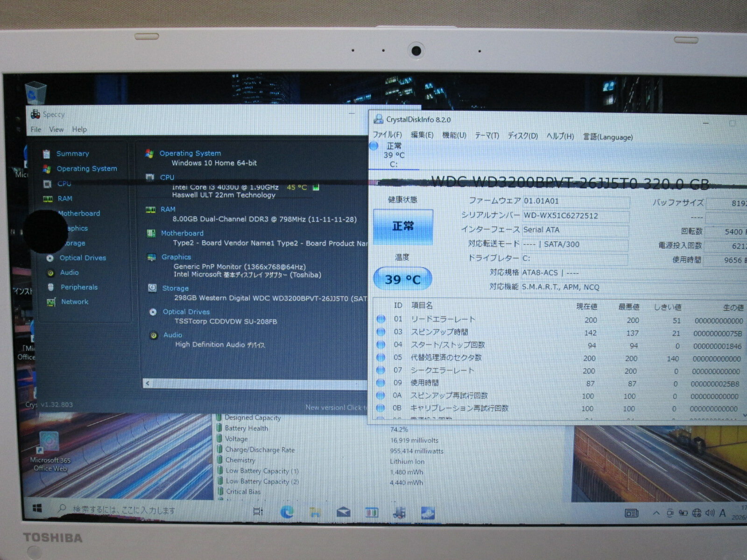Open Microsoft 365 Office Web desktop shortcut
This screenshot has width=747, height=560.
49,452
